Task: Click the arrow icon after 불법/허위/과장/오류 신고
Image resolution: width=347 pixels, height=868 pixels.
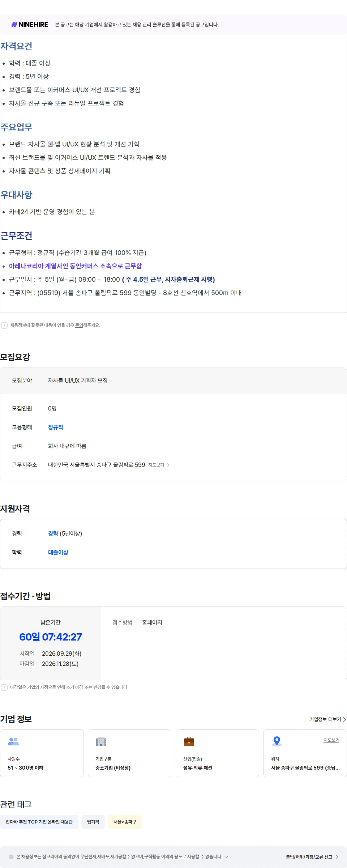Action: [x=337, y=857]
